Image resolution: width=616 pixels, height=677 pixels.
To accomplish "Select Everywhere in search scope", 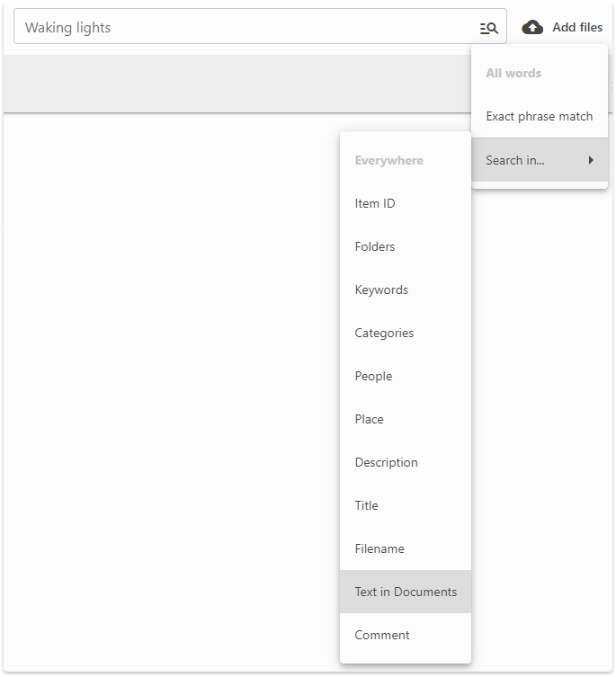I will coord(388,160).
